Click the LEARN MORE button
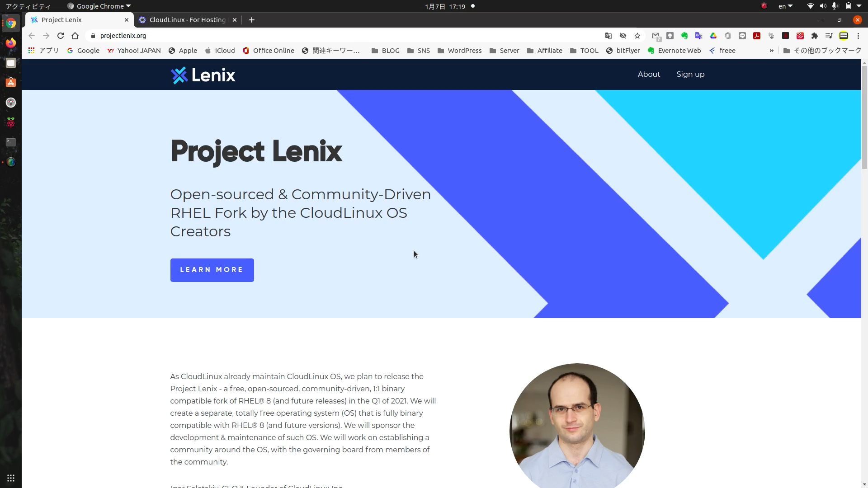This screenshot has height=488, width=868. click(212, 270)
